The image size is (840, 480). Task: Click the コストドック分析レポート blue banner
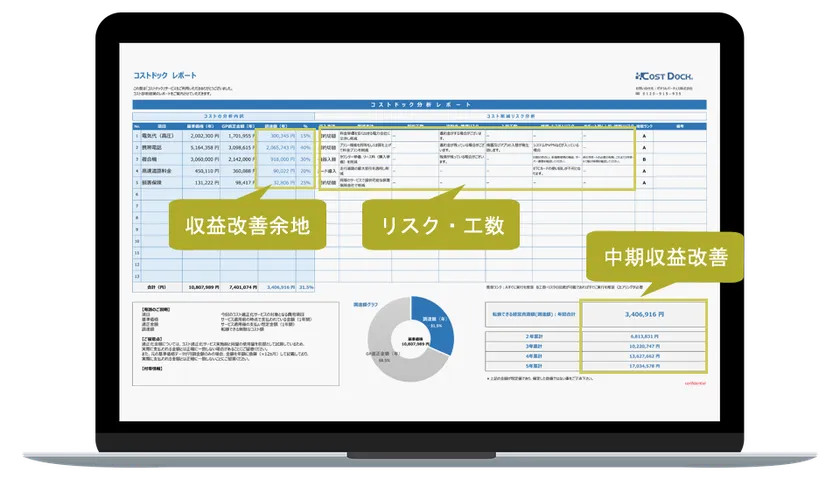click(419, 104)
